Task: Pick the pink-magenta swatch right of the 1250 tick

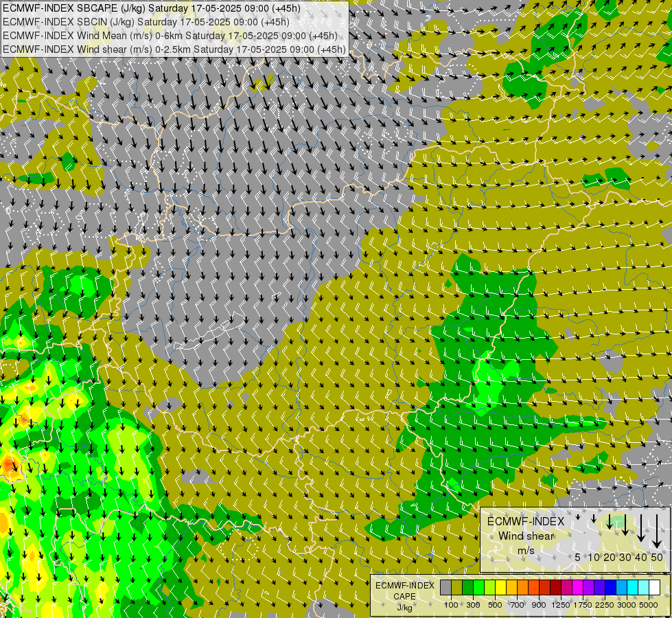Action: pyautogui.click(x=566, y=588)
